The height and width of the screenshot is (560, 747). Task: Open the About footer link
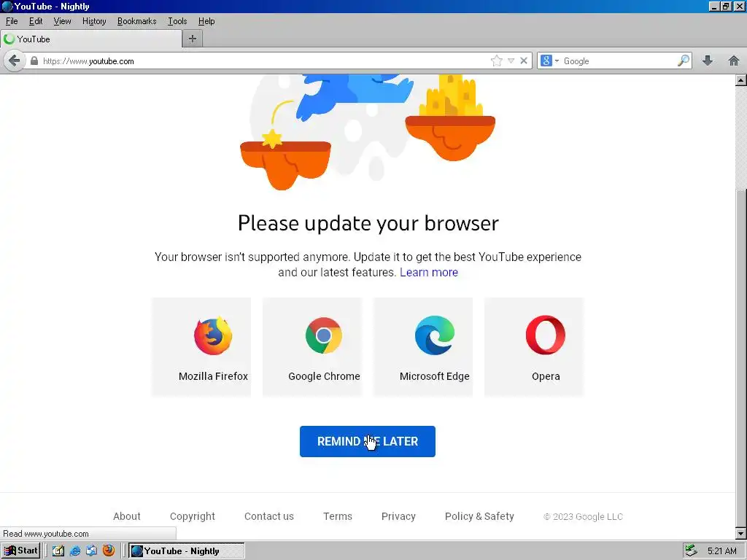[127, 516]
